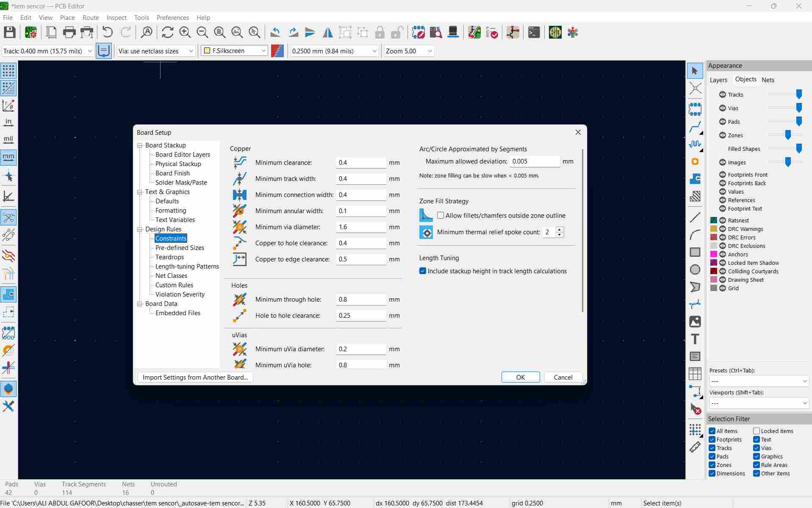Switch to the Nets tab
The height and width of the screenshot is (508, 812).
tap(768, 80)
